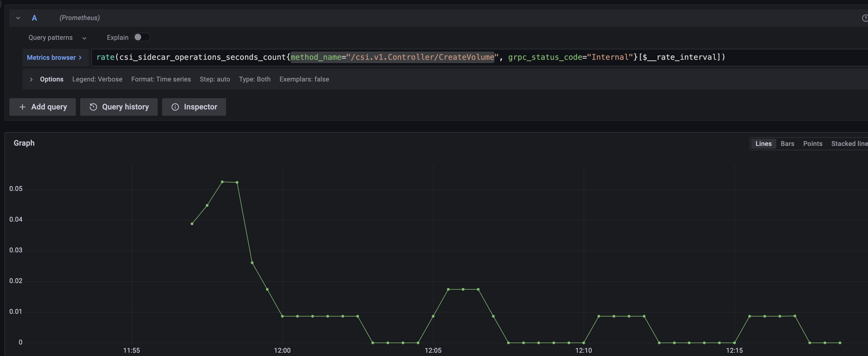Expand the Options section chevron

pos(31,80)
